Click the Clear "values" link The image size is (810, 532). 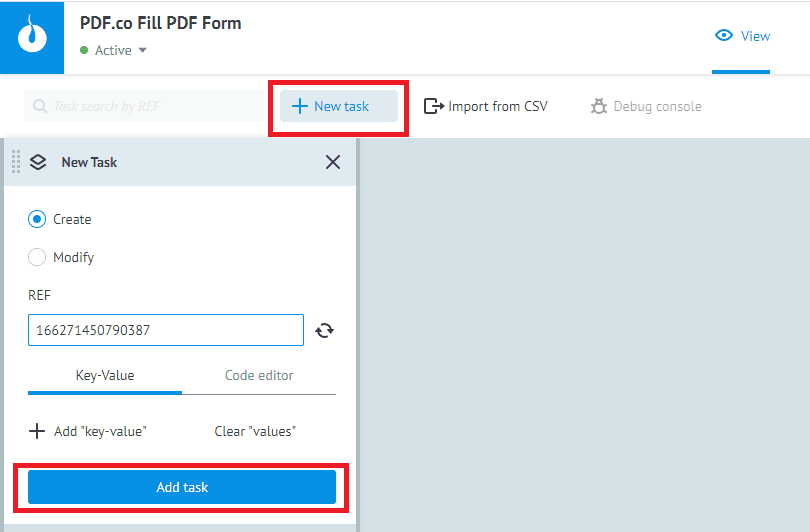pyautogui.click(x=255, y=431)
